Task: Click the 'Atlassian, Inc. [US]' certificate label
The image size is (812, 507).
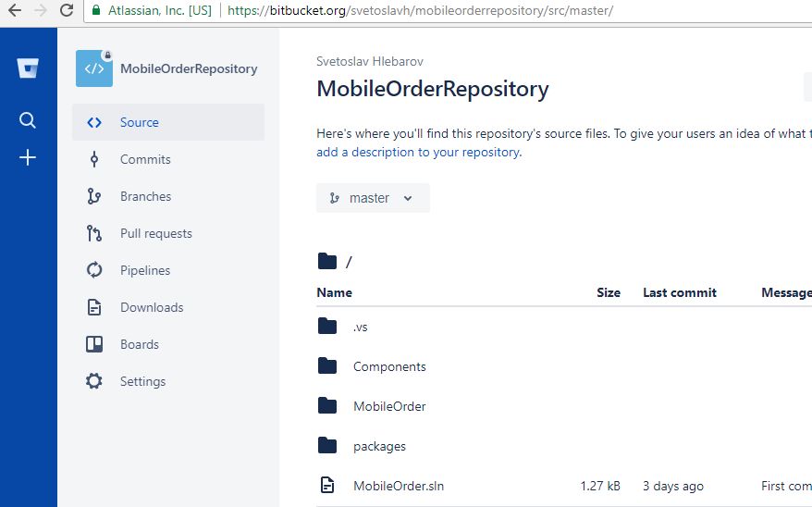Action: coord(159,10)
